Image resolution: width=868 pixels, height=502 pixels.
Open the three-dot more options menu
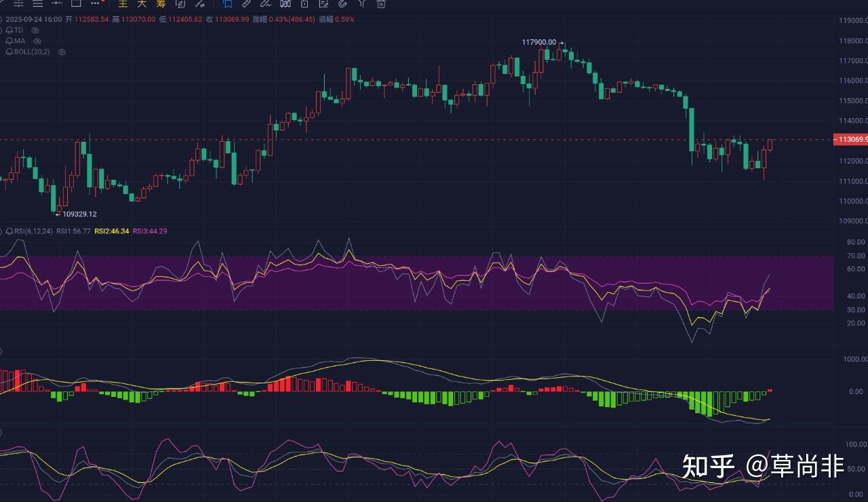click(x=95, y=3)
